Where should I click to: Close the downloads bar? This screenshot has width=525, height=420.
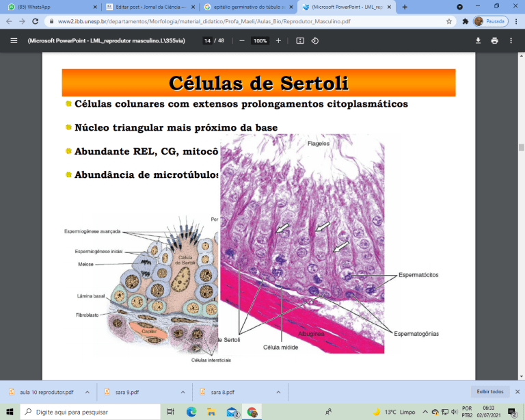tap(517, 391)
